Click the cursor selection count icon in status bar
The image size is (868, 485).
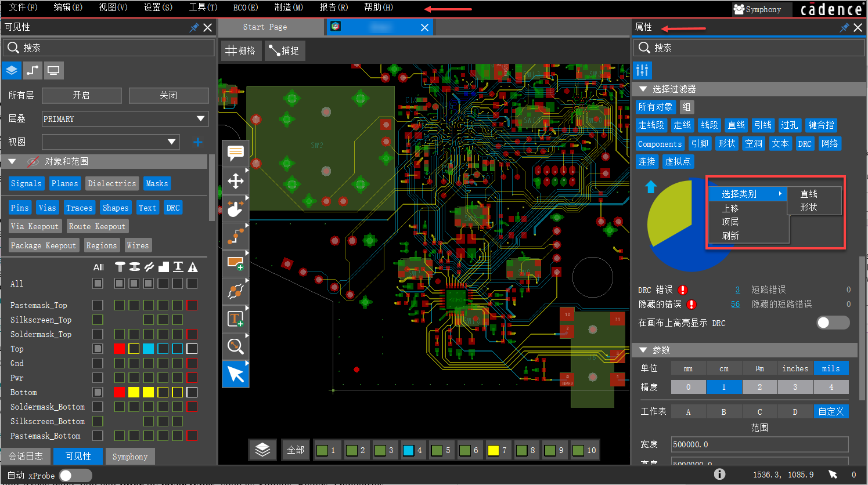(x=833, y=475)
